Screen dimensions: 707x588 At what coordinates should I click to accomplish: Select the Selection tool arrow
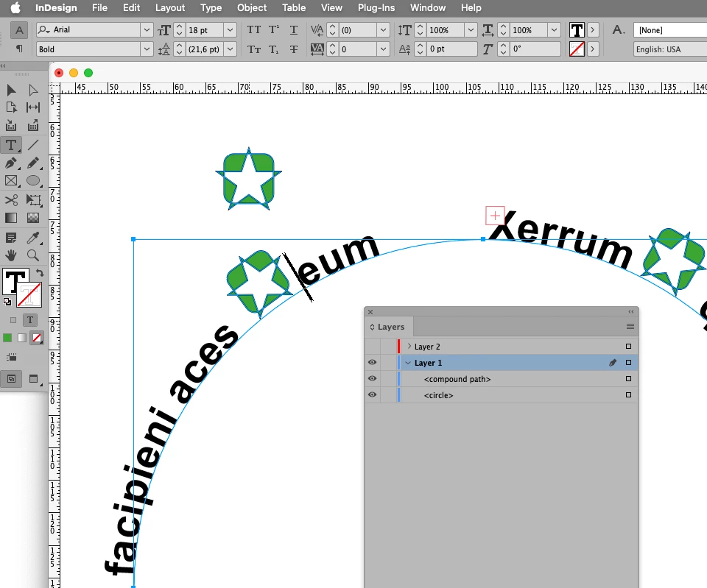pyautogui.click(x=11, y=90)
